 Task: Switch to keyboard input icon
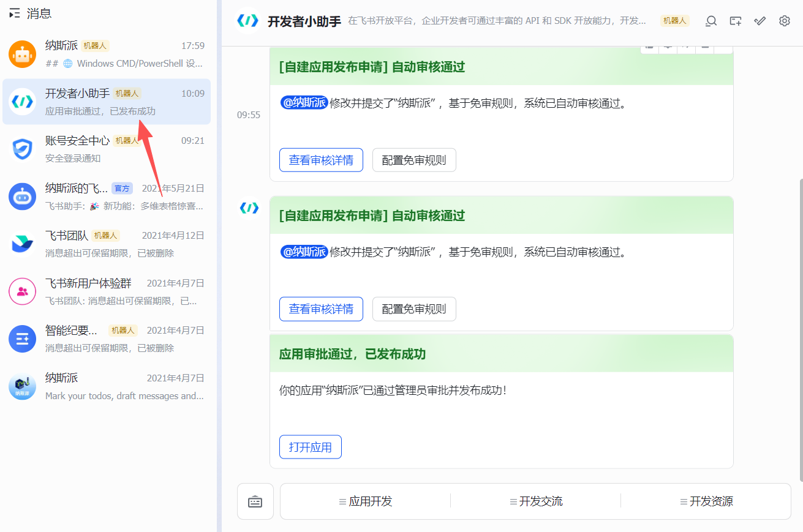coord(255,501)
